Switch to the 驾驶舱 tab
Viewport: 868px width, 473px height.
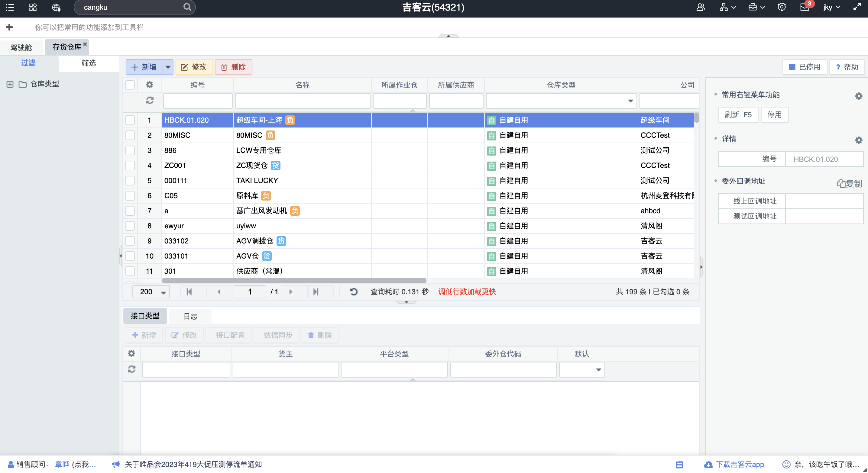[21, 47]
